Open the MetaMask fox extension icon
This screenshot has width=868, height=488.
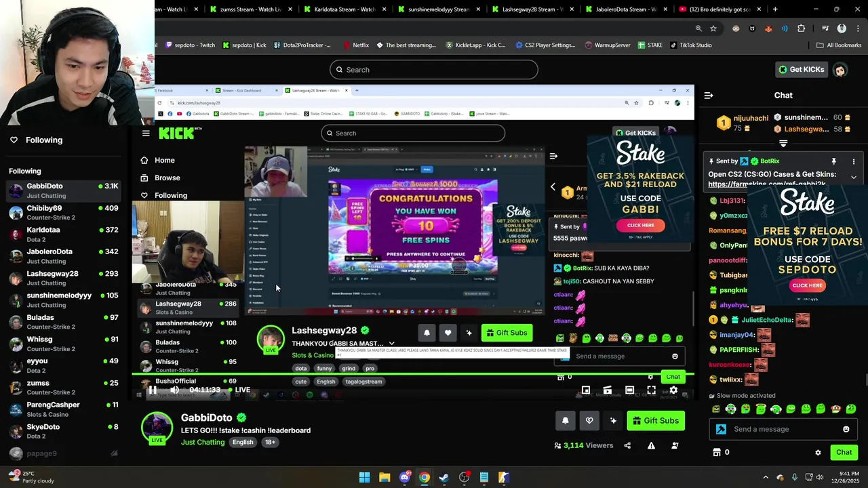pyautogui.click(x=768, y=28)
